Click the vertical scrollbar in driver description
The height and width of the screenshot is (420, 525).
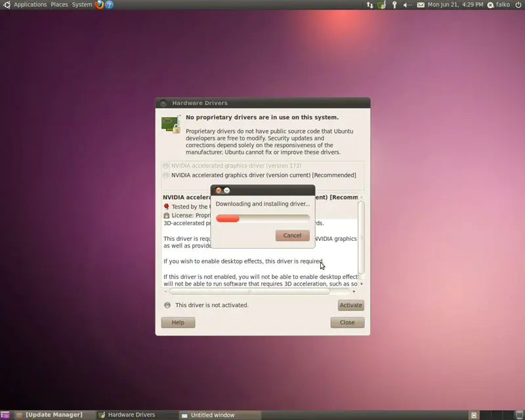362,237
